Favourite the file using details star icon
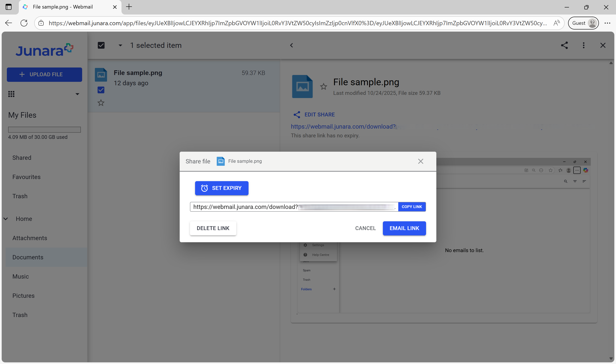 click(x=324, y=87)
